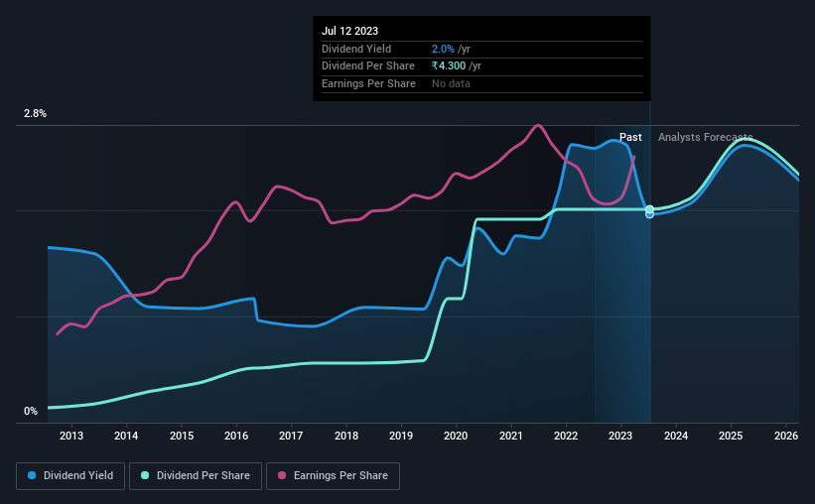Click the 2.8% y-axis label
The width and height of the screenshot is (815, 504).
tap(36, 114)
